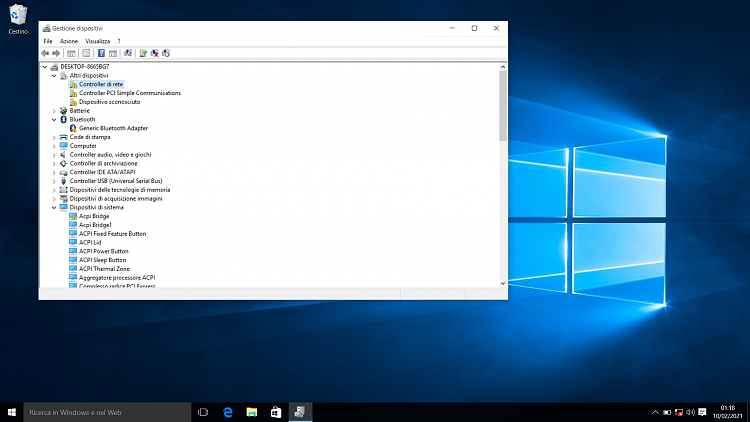This screenshot has width=750, height=422.
Task: Select the ACPI Power Button device
Action: pos(104,251)
